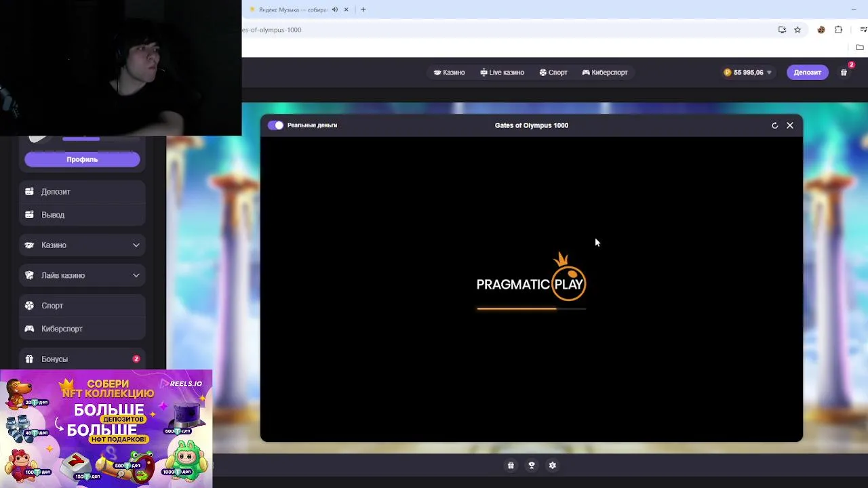The image size is (868, 488).
Task: Toggle the Реальные деньги real money switch
Action: tap(275, 125)
